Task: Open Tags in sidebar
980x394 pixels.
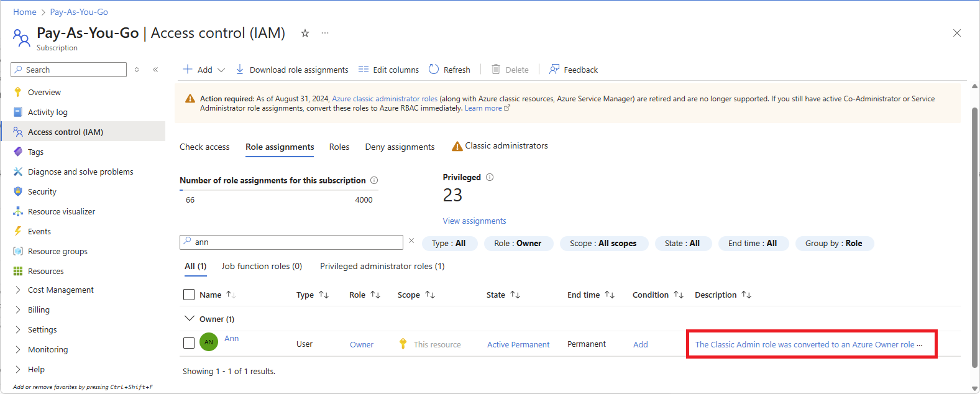Action: point(35,152)
